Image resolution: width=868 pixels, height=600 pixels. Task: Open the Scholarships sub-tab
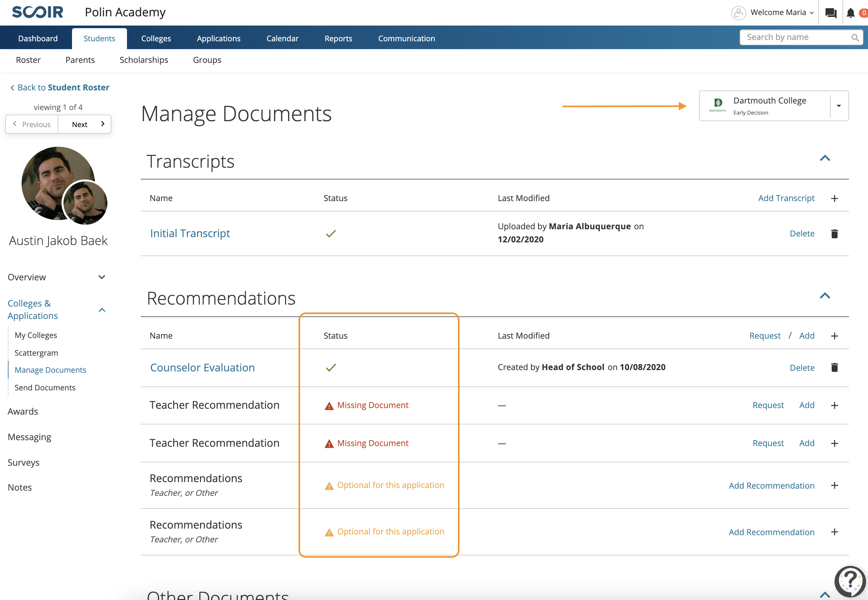(x=144, y=60)
